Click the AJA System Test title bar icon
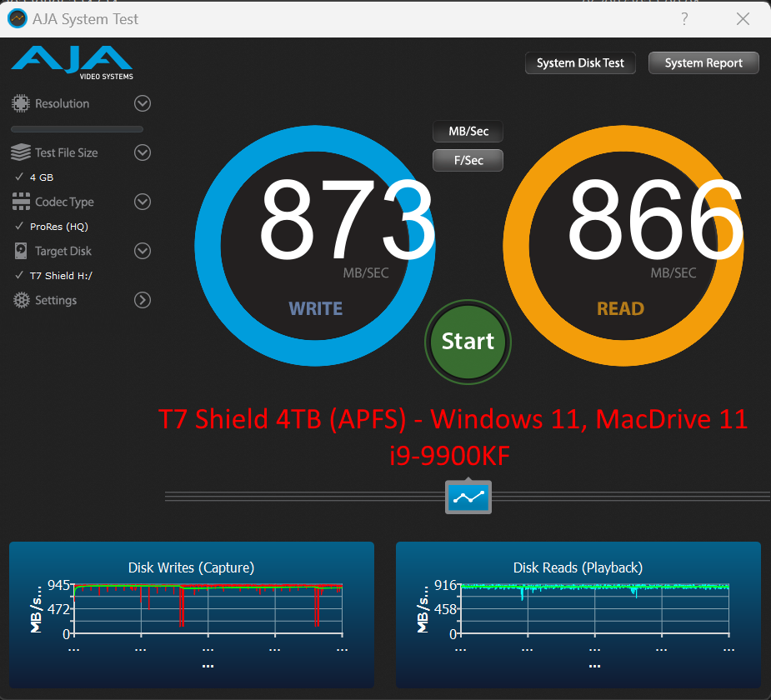The image size is (771, 700). [x=18, y=18]
